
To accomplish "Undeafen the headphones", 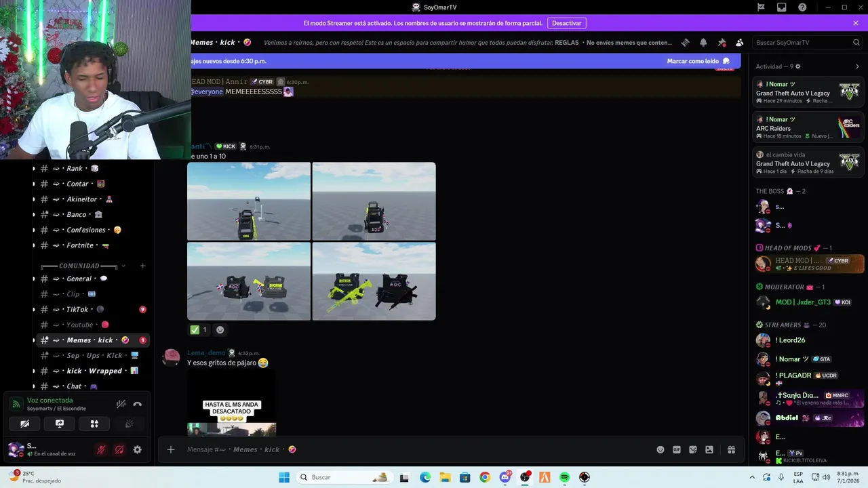I will [119, 449].
